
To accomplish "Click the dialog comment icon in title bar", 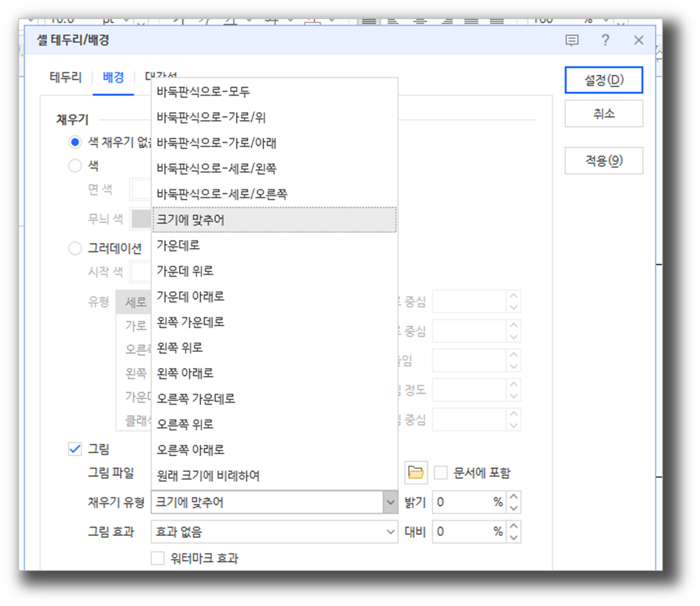I will point(572,40).
